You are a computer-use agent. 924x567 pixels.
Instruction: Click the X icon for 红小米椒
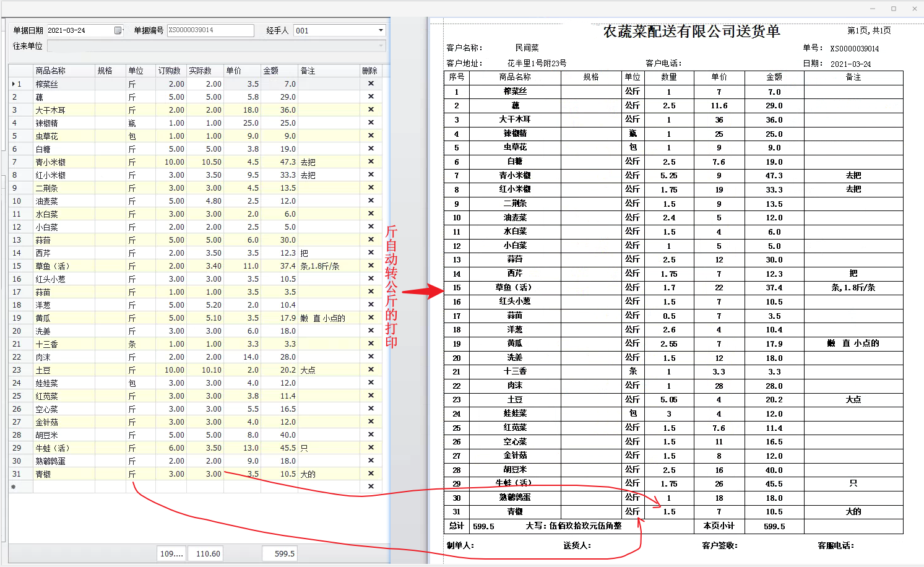371,175
